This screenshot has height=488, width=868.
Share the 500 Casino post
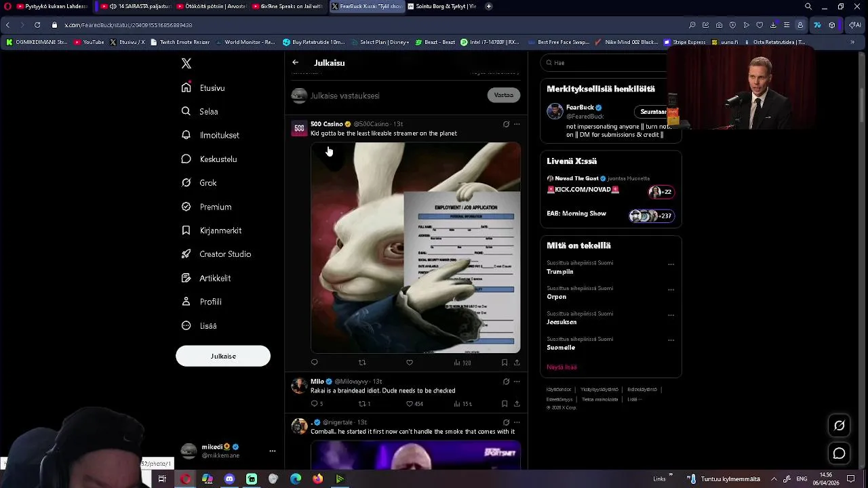coord(517,363)
